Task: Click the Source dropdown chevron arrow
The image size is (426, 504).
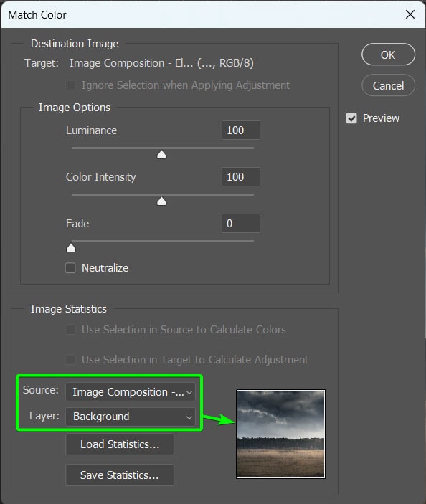Action: [189, 392]
